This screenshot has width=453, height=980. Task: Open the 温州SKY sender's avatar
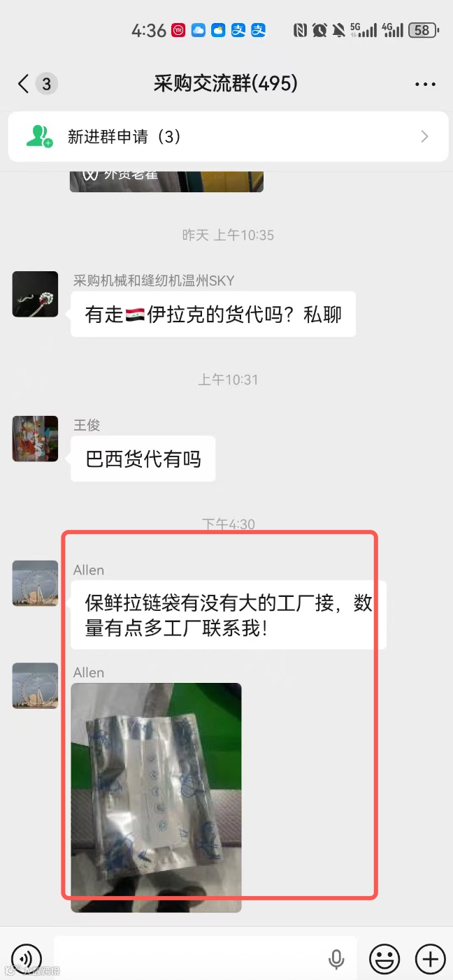tap(35, 294)
